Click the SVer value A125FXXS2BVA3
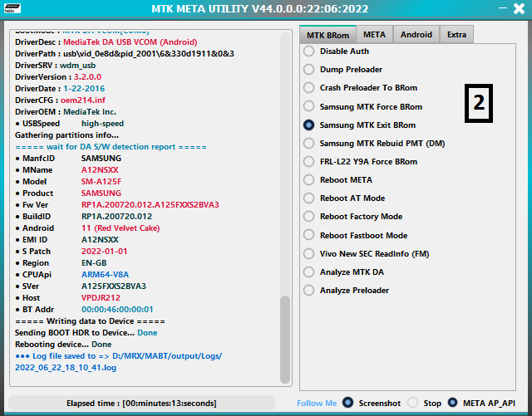Screen dimensions: 532x416 (114, 286)
